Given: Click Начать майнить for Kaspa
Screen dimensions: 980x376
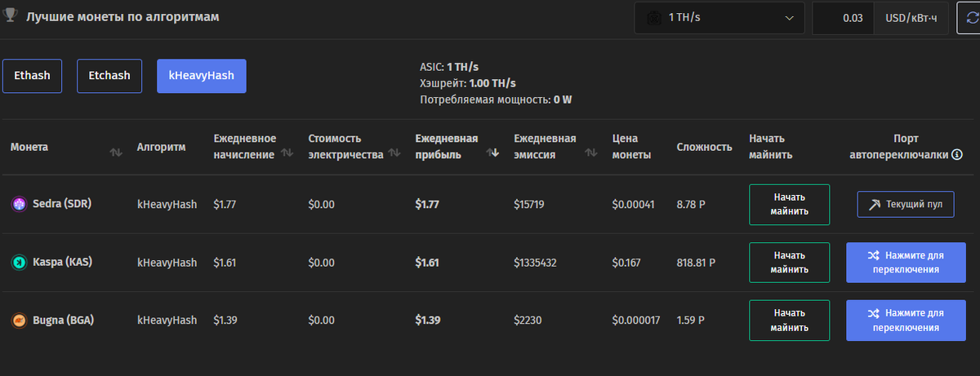Looking at the screenshot, I should pyautogui.click(x=789, y=263).
